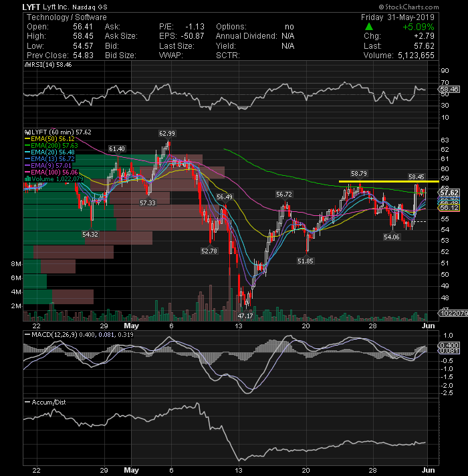Click the Prev Close value 54.83
Screen dimensions: 468x476
pos(83,55)
